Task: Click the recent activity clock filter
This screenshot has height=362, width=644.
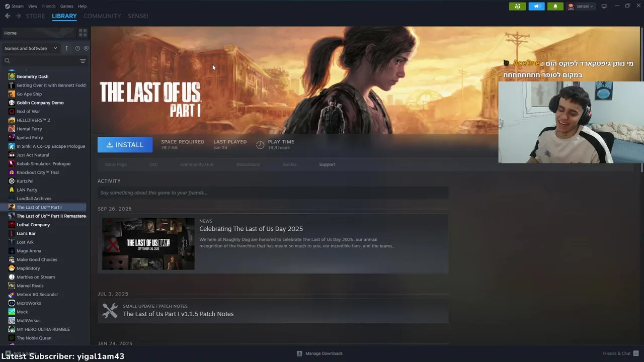Action: coord(77,48)
